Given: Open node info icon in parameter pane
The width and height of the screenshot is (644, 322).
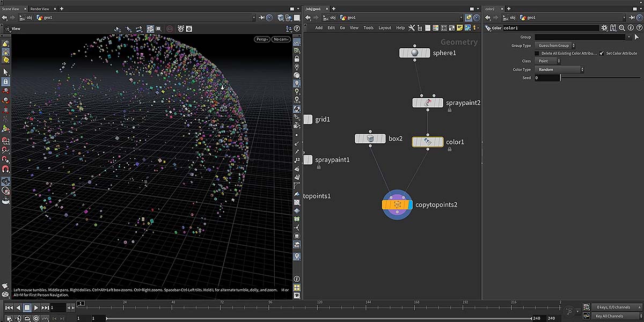Looking at the screenshot, I should (630, 28).
